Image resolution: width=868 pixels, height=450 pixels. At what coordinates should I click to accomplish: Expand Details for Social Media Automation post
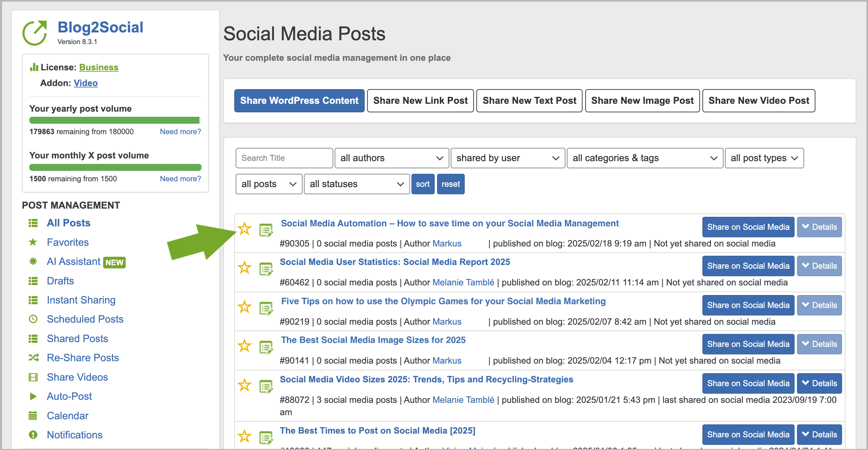[819, 227]
